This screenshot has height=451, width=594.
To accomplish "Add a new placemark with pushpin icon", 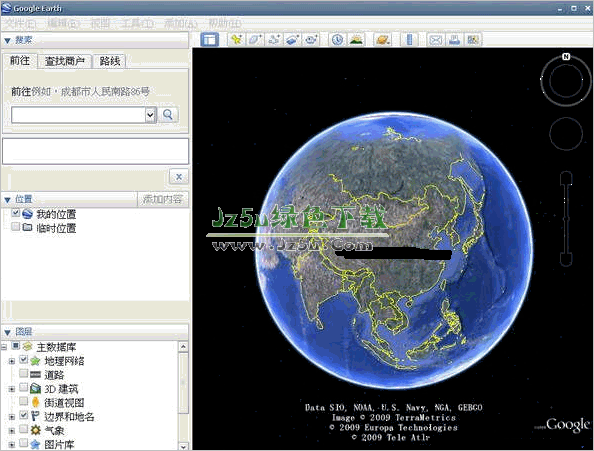I will coord(237,39).
